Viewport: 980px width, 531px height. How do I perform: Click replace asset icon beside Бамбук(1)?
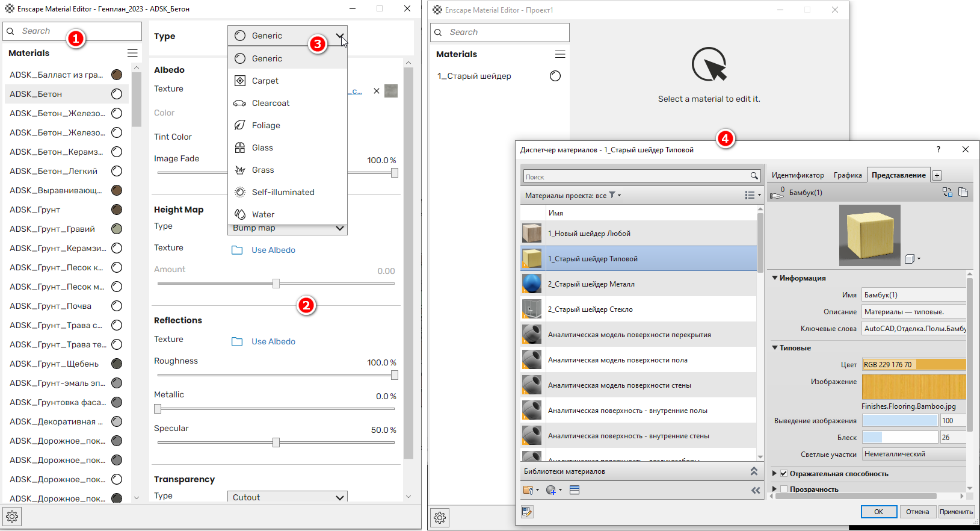coord(947,192)
